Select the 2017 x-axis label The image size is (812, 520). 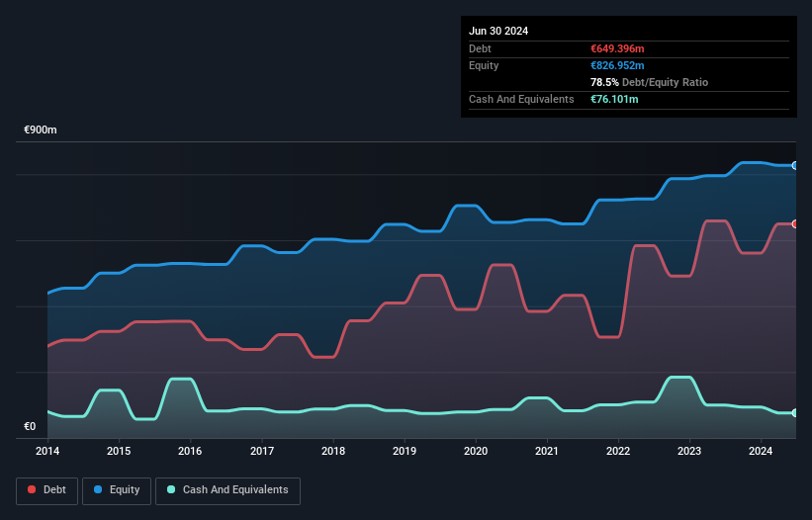point(262,451)
